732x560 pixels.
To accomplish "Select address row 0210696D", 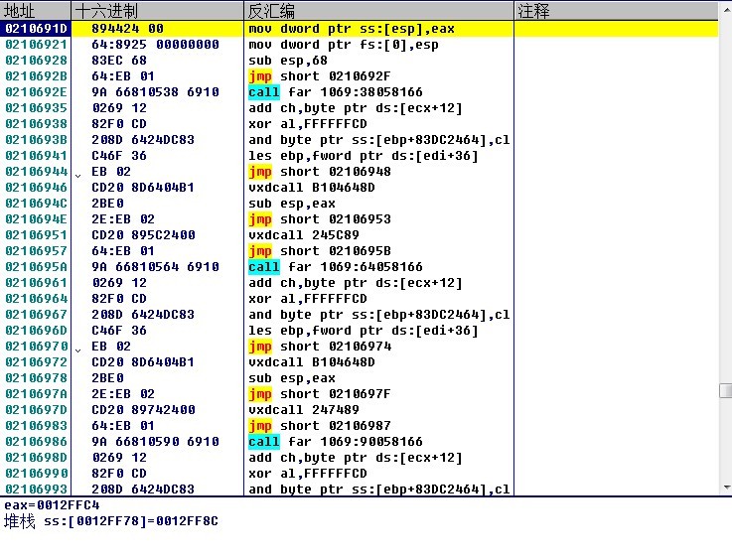I will (x=36, y=330).
